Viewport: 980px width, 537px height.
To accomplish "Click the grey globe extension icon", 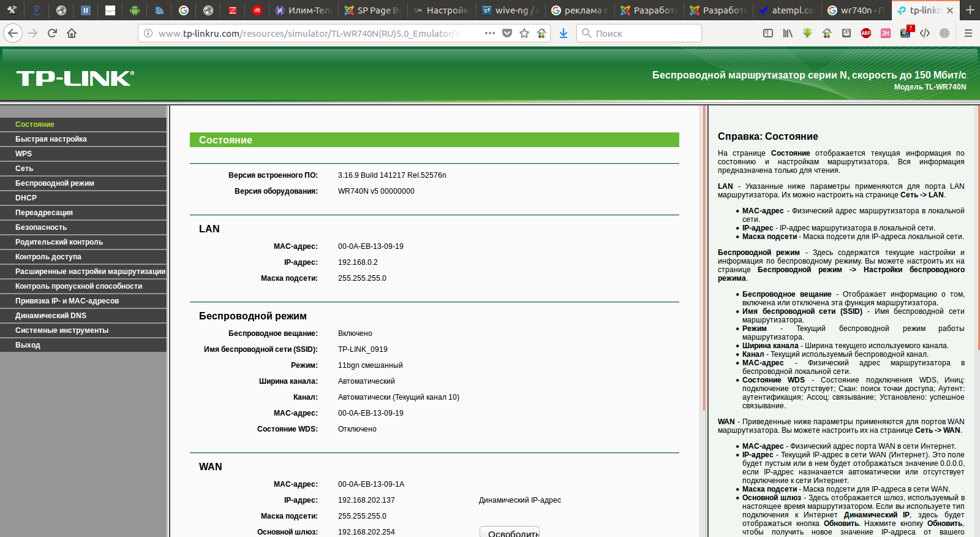I will (x=944, y=33).
